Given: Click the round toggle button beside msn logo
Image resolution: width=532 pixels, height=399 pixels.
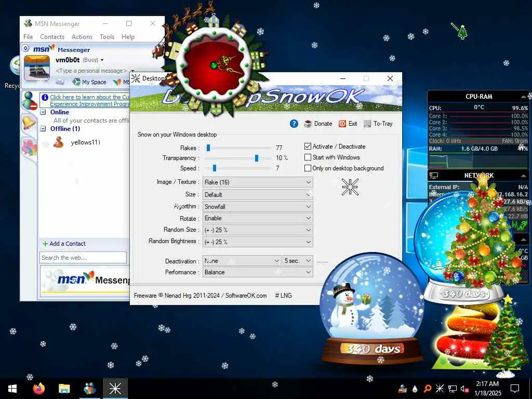Looking at the screenshot, I should pos(25,48).
